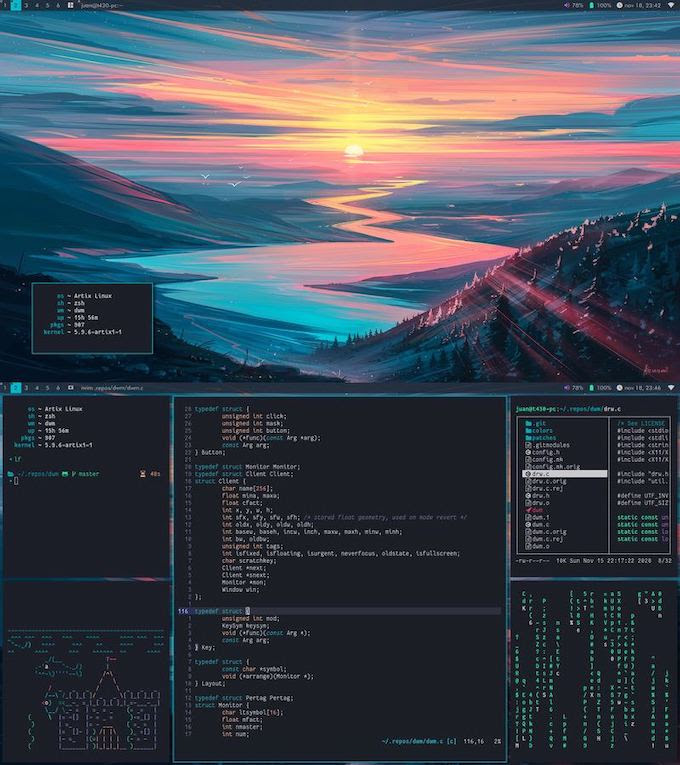Click the 'Window win;' line in nvim
680x765 pixels.
point(240,590)
